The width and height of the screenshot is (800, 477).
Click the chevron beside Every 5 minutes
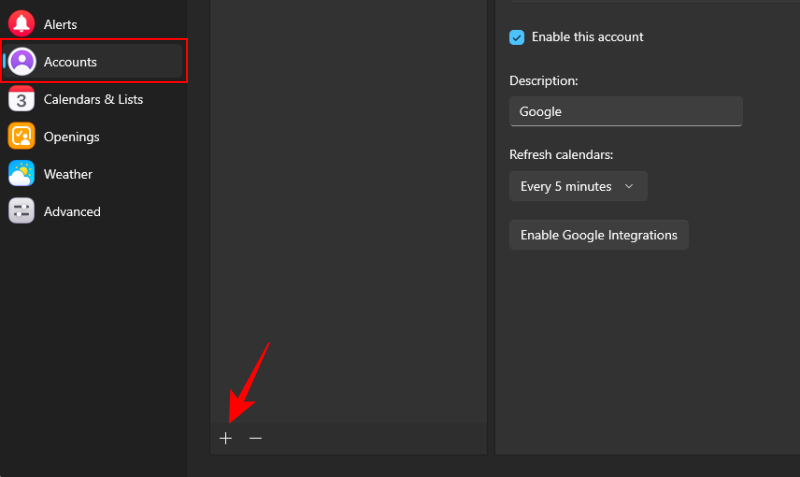point(629,186)
